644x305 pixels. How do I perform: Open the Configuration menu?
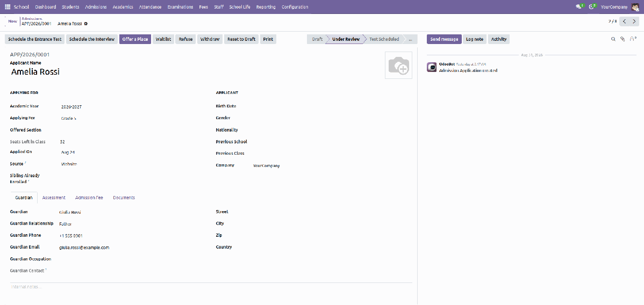[295, 7]
